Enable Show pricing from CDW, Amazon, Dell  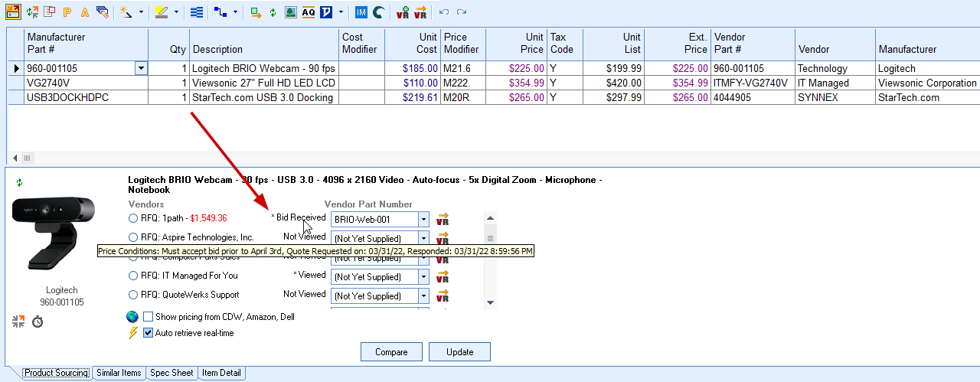click(x=149, y=317)
